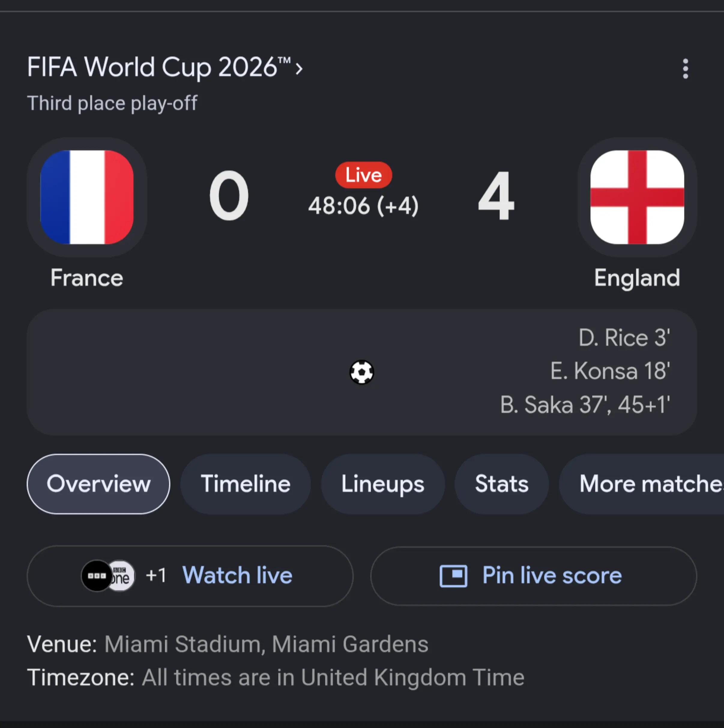Click the France team name
Viewport: 724px width, 728px height.
(87, 278)
